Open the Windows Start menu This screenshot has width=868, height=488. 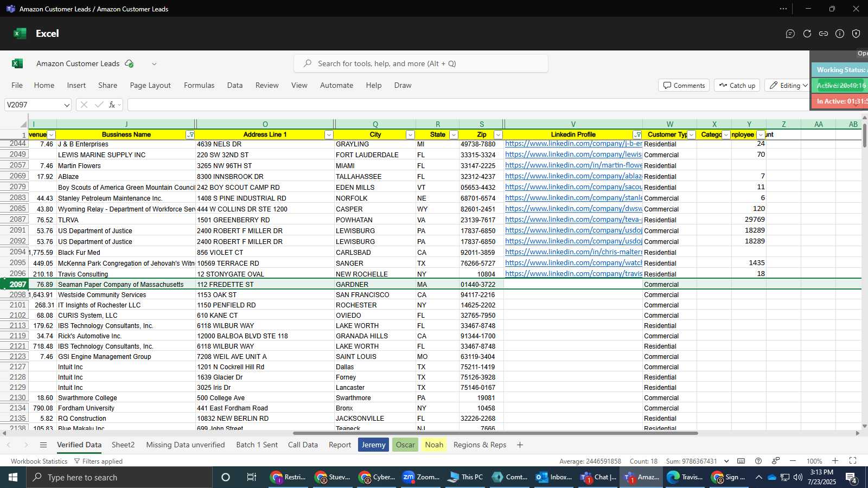pos(13,477)
